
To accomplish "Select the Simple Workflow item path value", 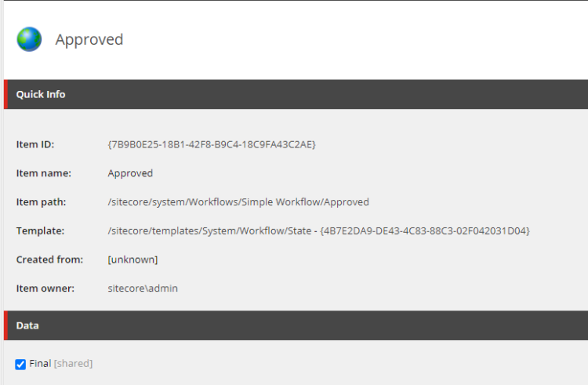I will [238, 202].
